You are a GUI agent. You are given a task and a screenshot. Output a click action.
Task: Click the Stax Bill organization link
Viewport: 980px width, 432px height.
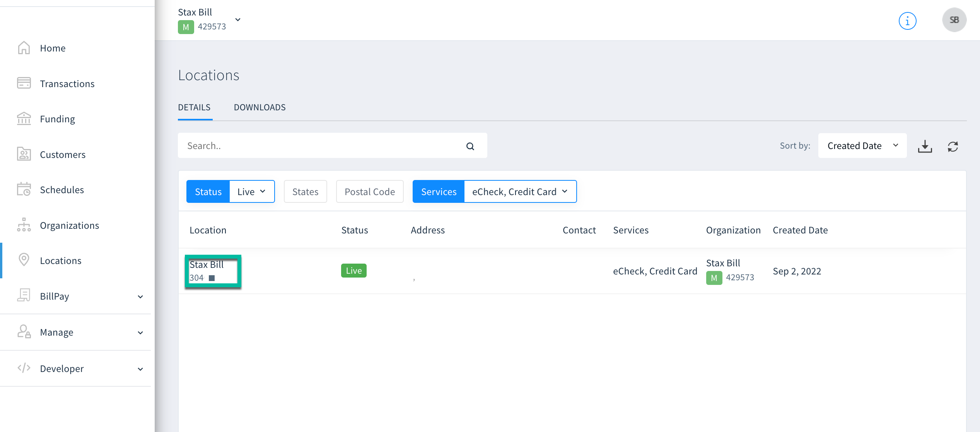(723, 263)
